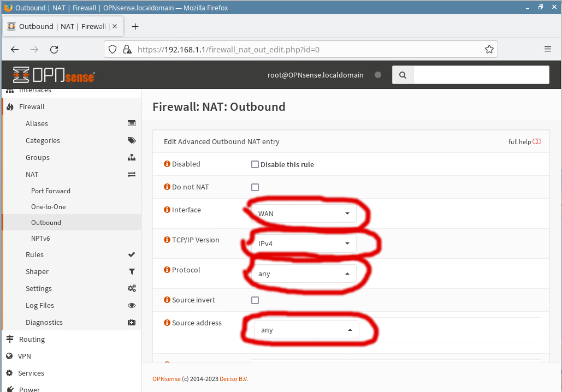Viewport: 562px width, 392px height.
Task: Click the Log Files eye icon
Action: [x=131, y=306]
